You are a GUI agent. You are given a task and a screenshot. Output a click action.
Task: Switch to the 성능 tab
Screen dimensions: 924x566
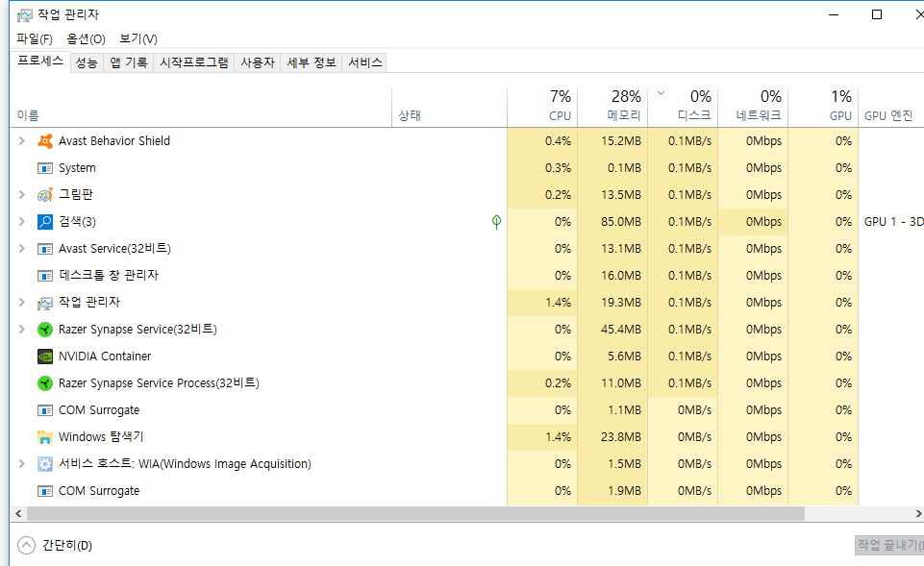[87, 62]
